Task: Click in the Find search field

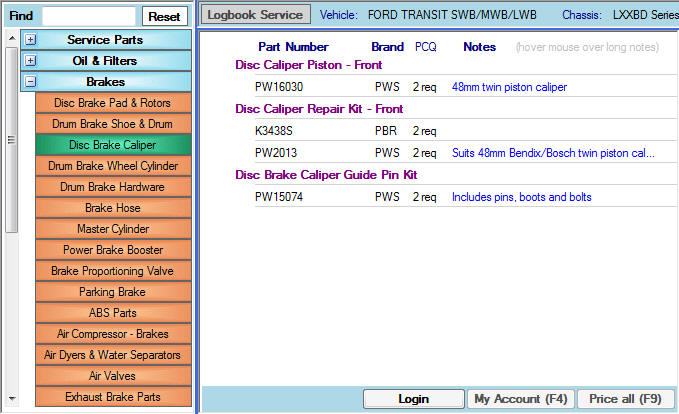Action: coord(89,17)
